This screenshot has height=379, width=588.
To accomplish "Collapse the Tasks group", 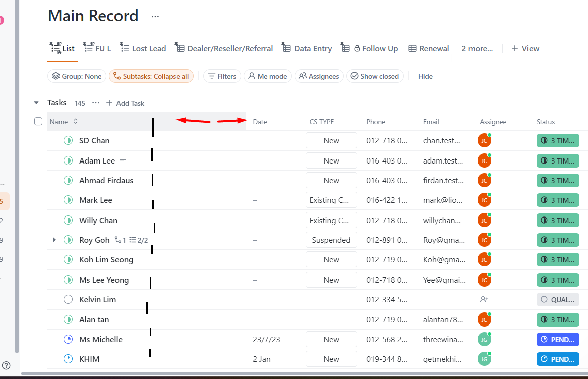I will pos(36,103).
